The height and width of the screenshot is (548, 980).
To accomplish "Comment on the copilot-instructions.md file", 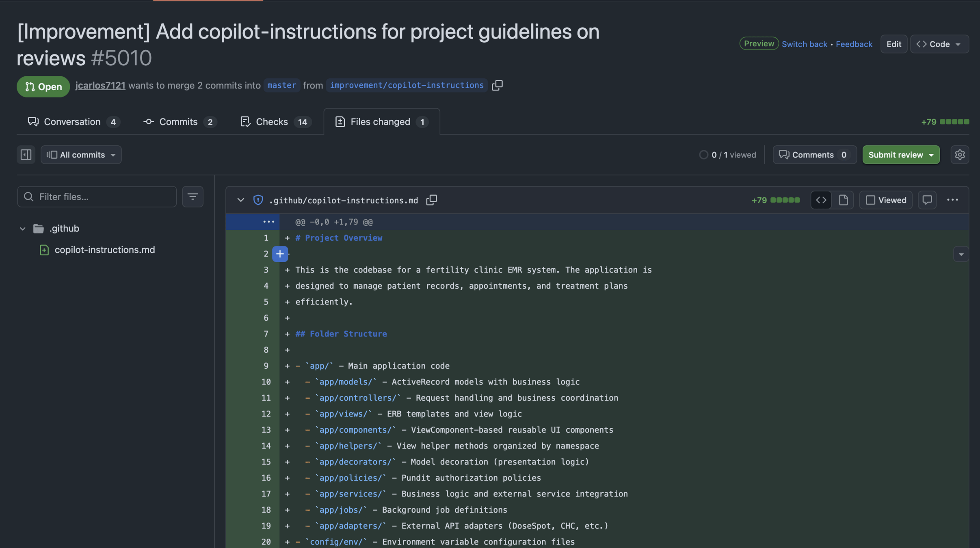I will pos(927,200).
